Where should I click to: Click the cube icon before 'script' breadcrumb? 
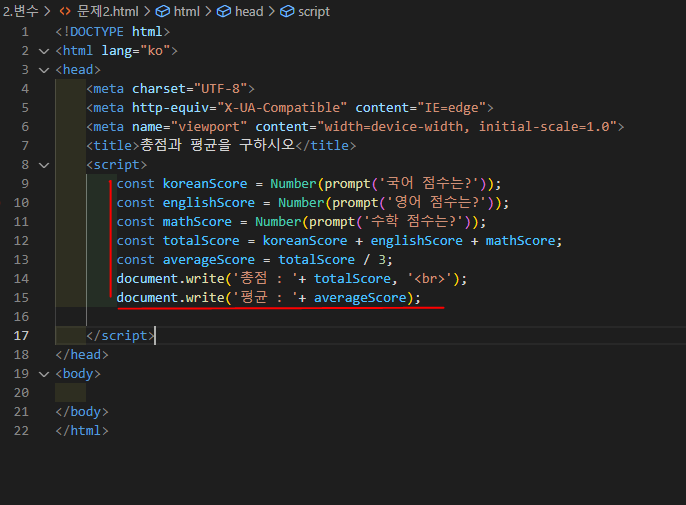[x=287, y=11]
